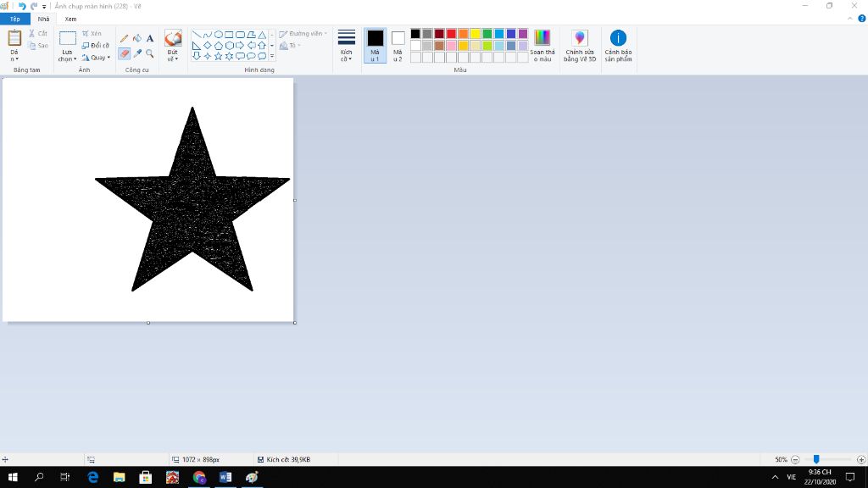Open the Kích cỡ (Size) dropdown
The width and height of the screenshot is (868, 488).
(347, 46)
